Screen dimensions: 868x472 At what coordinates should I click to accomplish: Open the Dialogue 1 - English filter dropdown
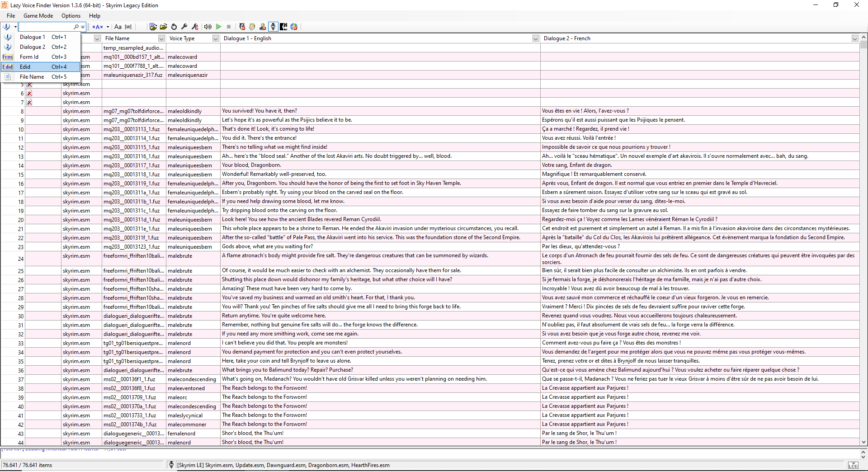[x=536, y=38]
